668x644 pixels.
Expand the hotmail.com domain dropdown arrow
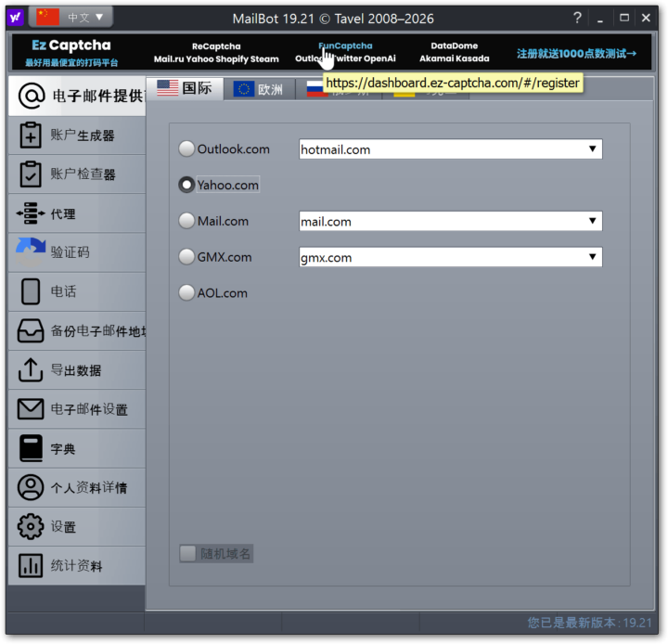[x=592, y=148]
